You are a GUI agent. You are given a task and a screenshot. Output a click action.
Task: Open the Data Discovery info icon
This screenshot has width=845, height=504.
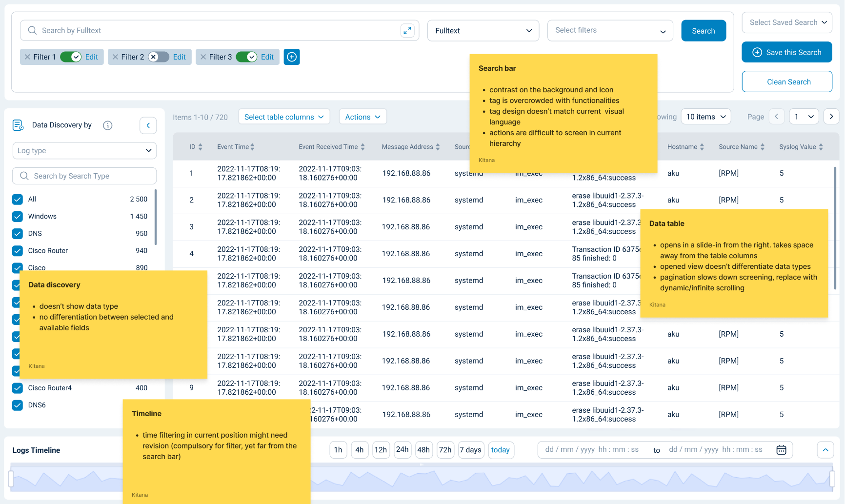108,125
